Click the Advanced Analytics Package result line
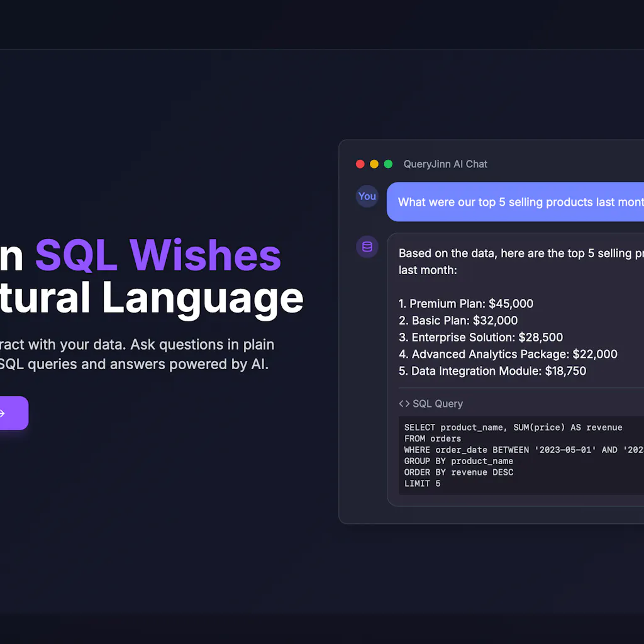The height and width of the screenshot is (644, 644). (x=508, y=355)
